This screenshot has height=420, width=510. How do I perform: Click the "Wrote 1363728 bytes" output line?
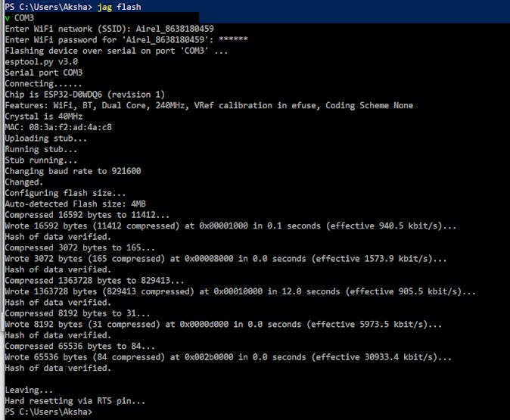(240, 291)
